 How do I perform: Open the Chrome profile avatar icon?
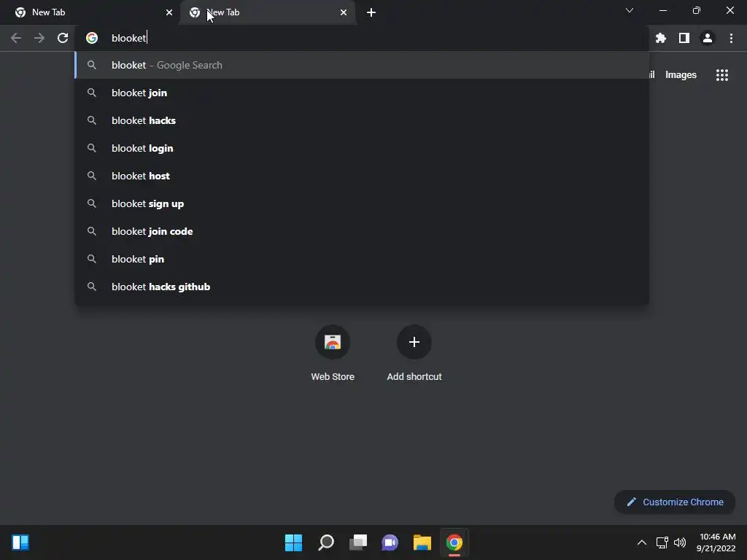click(708, 38)
